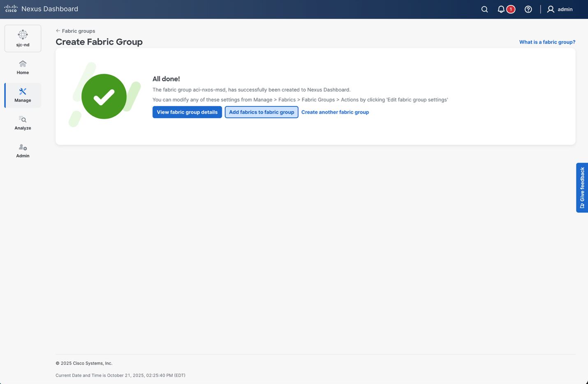
Task: Click the Cisco logo in header
Action: pos(11,9)
